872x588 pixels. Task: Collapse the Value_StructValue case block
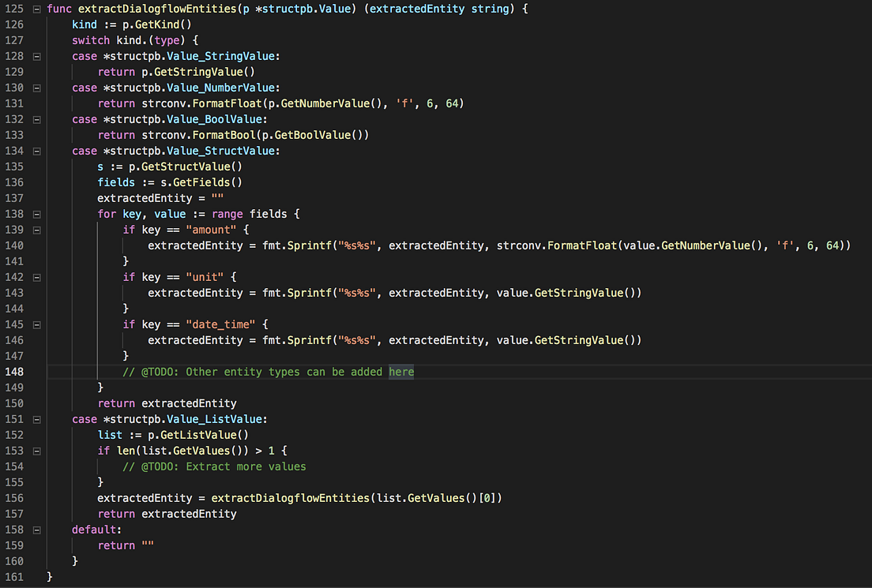coord(36,151)
